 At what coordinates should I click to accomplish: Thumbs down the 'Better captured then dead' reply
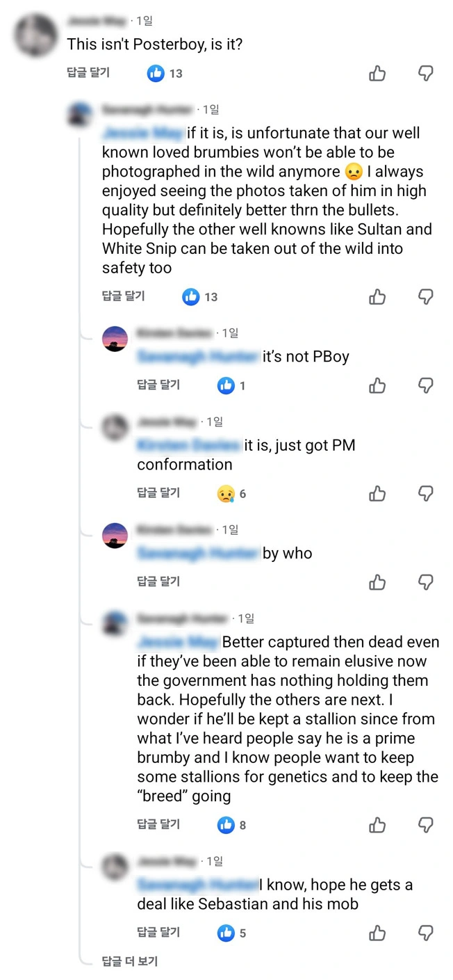[x=426, y=825]
